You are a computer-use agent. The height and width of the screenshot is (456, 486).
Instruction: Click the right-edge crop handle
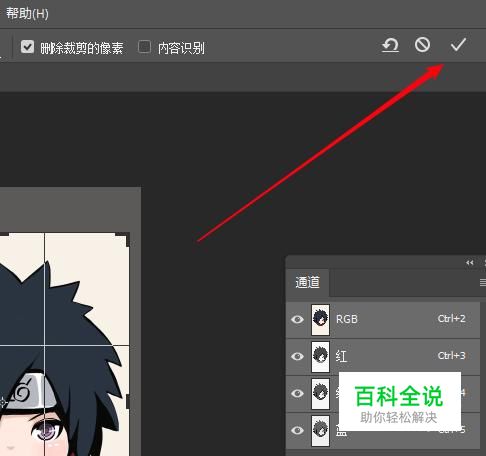coord(128,402)
